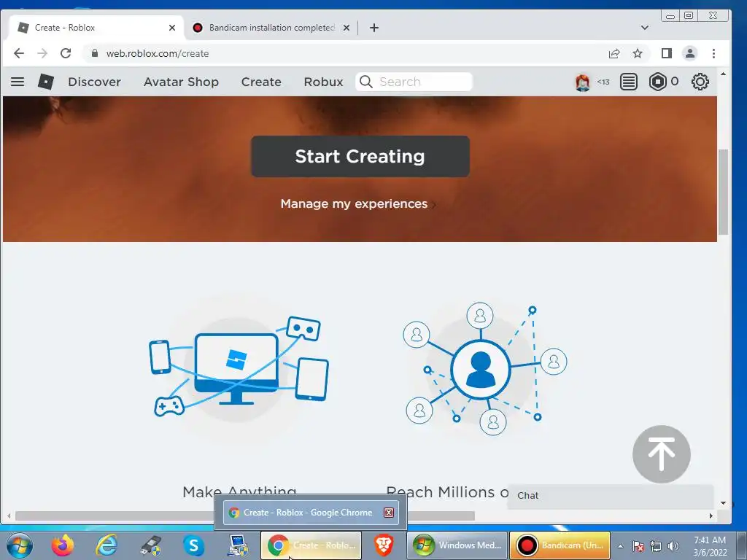747x560 pixels.
Task: Click the scrollbar up arrow
Action: (723, 74)
